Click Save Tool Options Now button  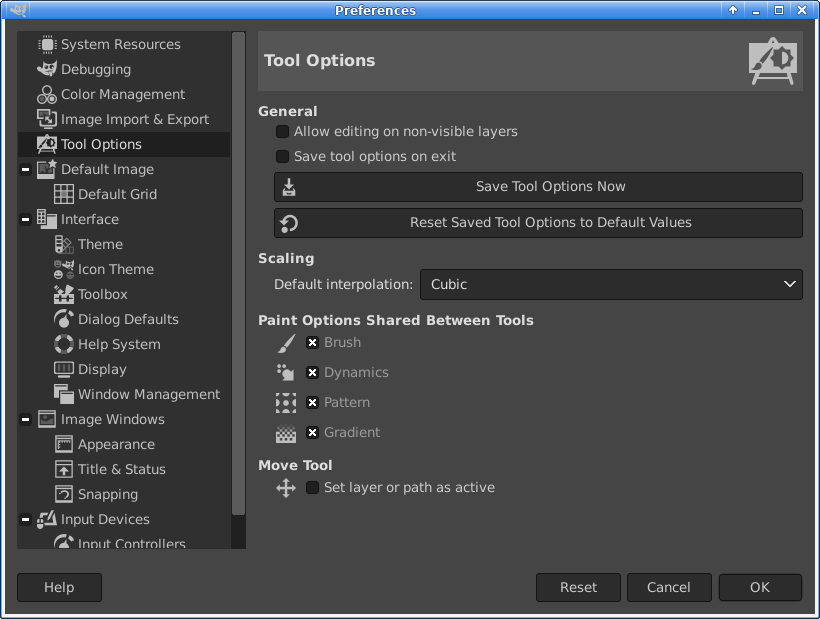pyautogui.click(x=538, y=187)
